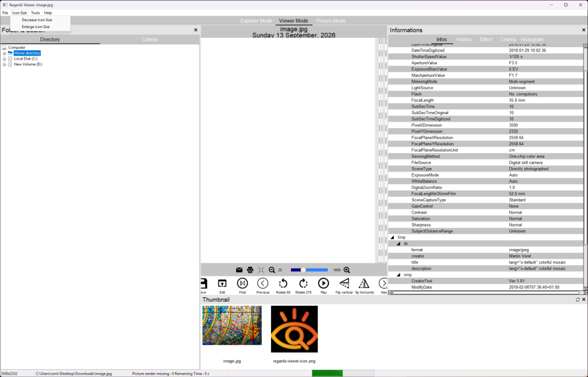Open the Tools menu
The width and height of the screenshot is (588, 377).
[x=35, y=13]
